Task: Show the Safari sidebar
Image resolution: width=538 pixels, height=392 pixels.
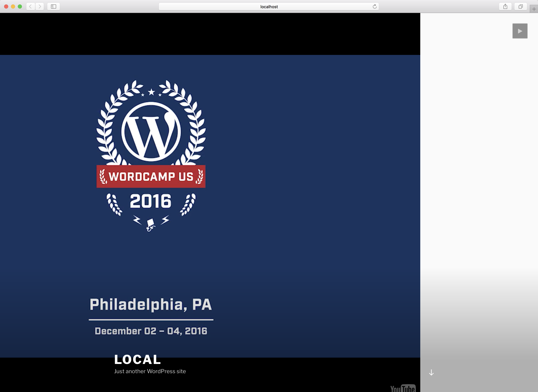Action: pos(53,6)
